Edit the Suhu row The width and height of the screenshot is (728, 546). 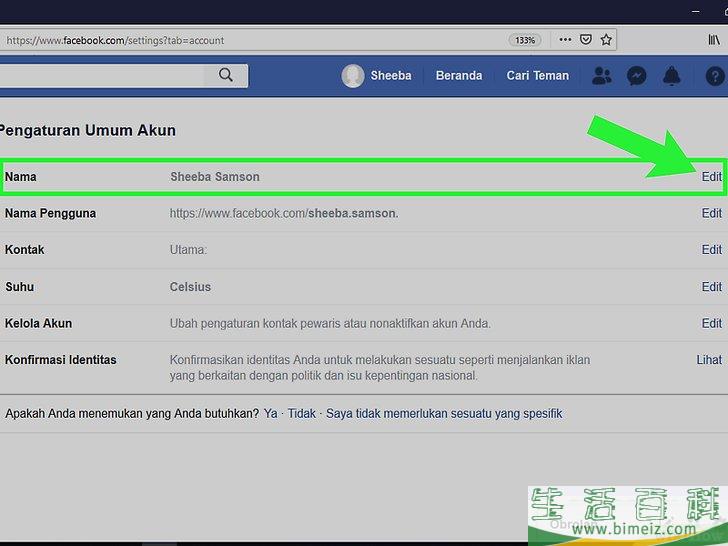(x=712, y=287)
